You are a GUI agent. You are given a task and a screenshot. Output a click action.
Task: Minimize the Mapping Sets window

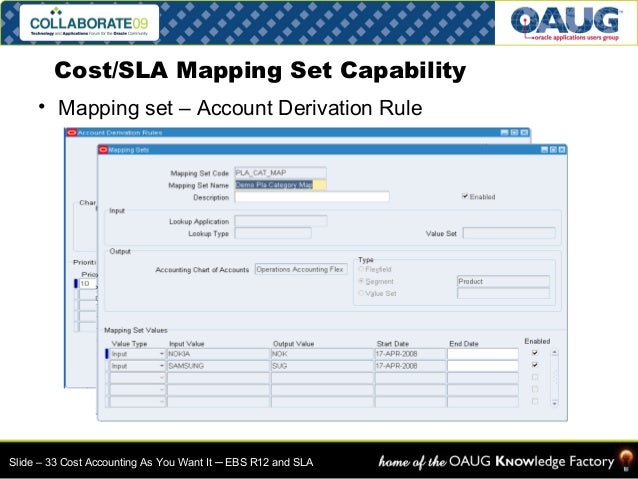click(x=544, y=150)
